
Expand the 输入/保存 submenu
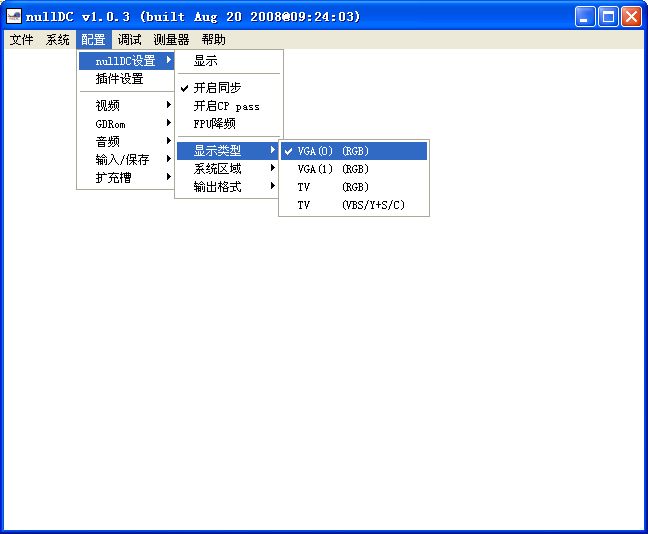(x=126, y=160)
